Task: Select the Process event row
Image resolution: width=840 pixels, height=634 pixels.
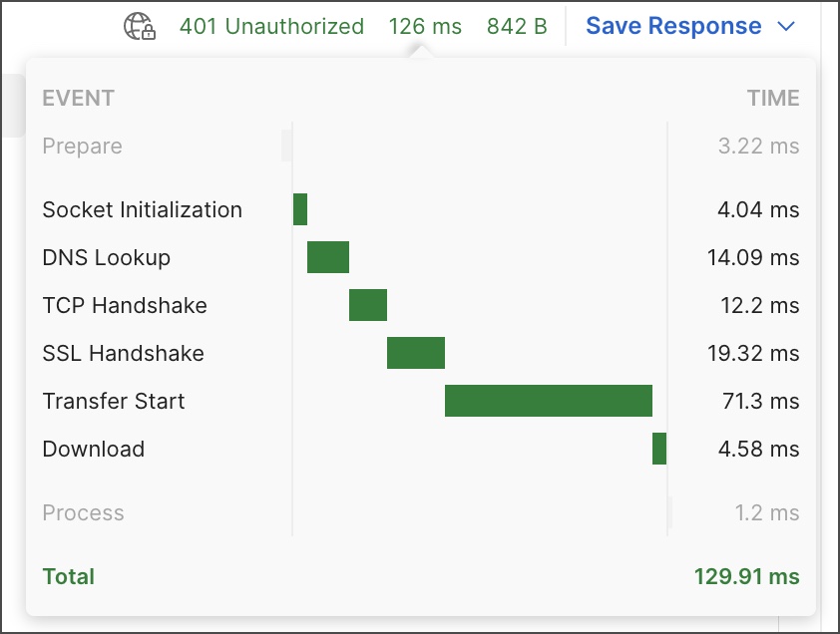Action: (x=84, y=512)
